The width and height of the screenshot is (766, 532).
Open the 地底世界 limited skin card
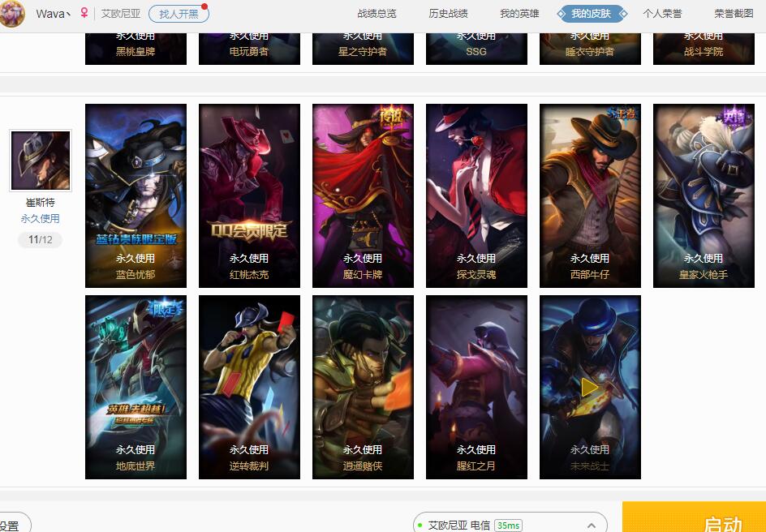[136, 387]
